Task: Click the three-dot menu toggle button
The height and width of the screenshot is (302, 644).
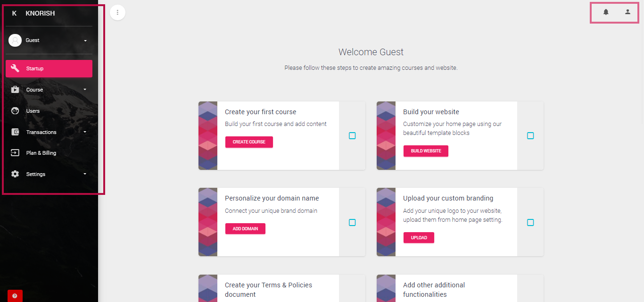Action: 117,12
